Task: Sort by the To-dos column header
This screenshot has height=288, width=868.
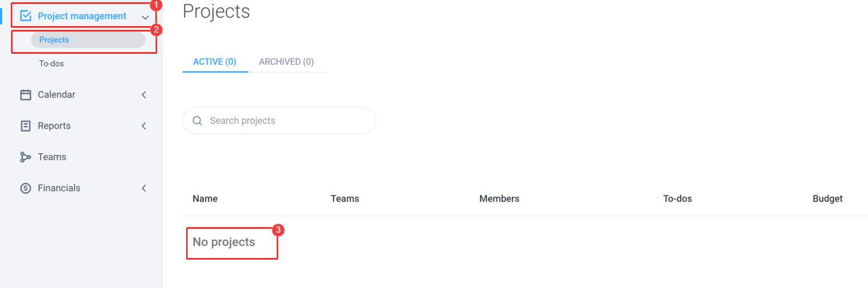Action: coord(677,199)
